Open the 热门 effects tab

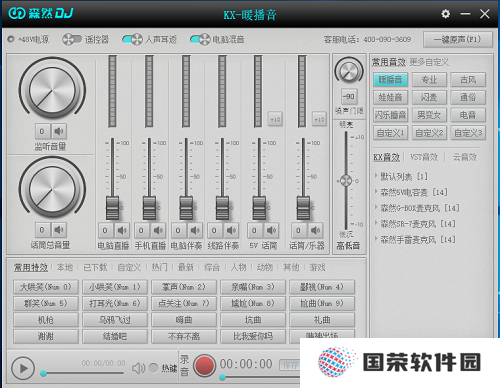coord(159,267)
